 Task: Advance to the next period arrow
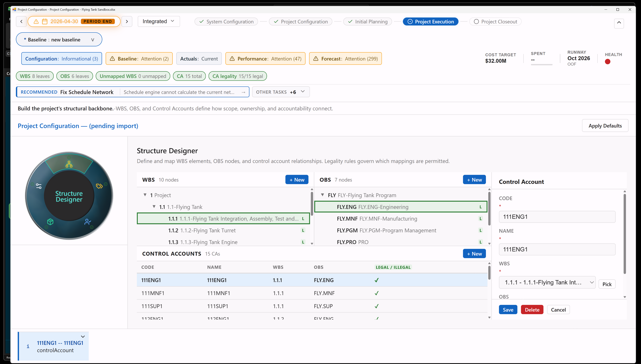pyautogui.click(x=127, y=21)
